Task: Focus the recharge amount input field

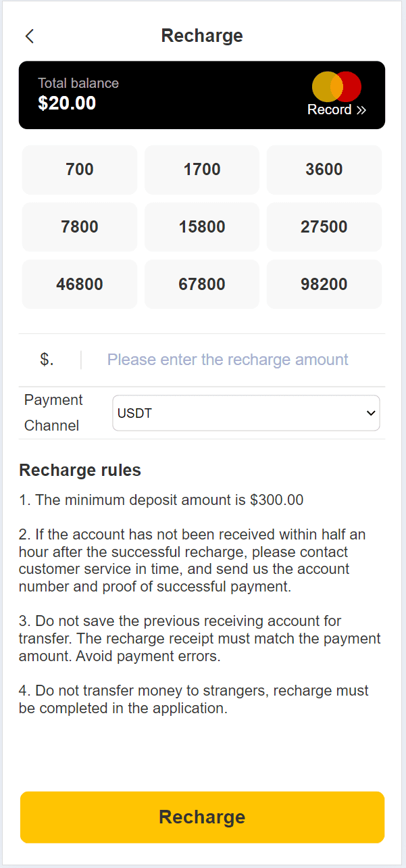Action: 228,360
